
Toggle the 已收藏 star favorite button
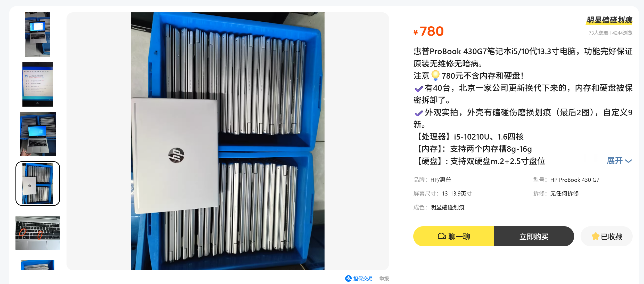pyautogui.click(x=606, y=236)
